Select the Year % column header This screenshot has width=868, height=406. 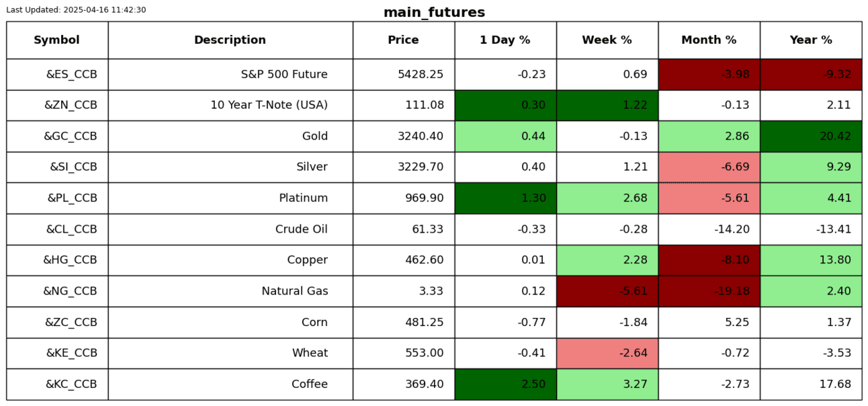click(810, 40)
